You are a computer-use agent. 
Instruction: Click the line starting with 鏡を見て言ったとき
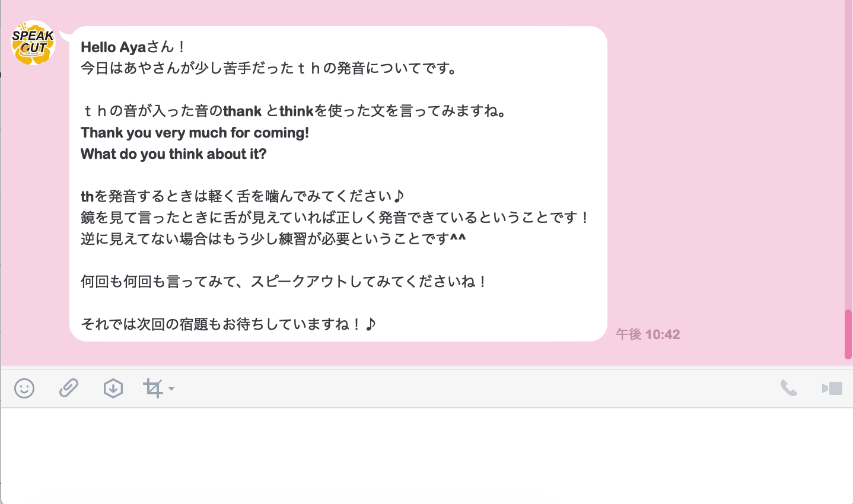336,218
